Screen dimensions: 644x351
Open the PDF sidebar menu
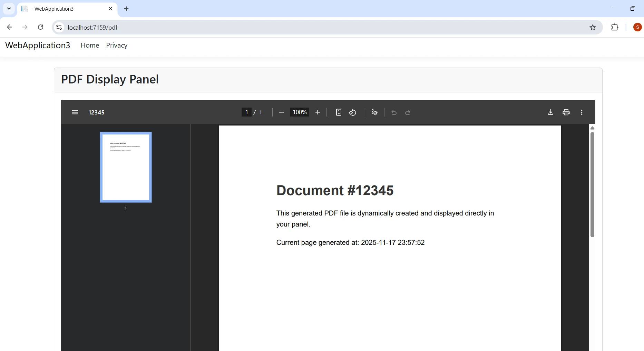[x=75, y=112]
